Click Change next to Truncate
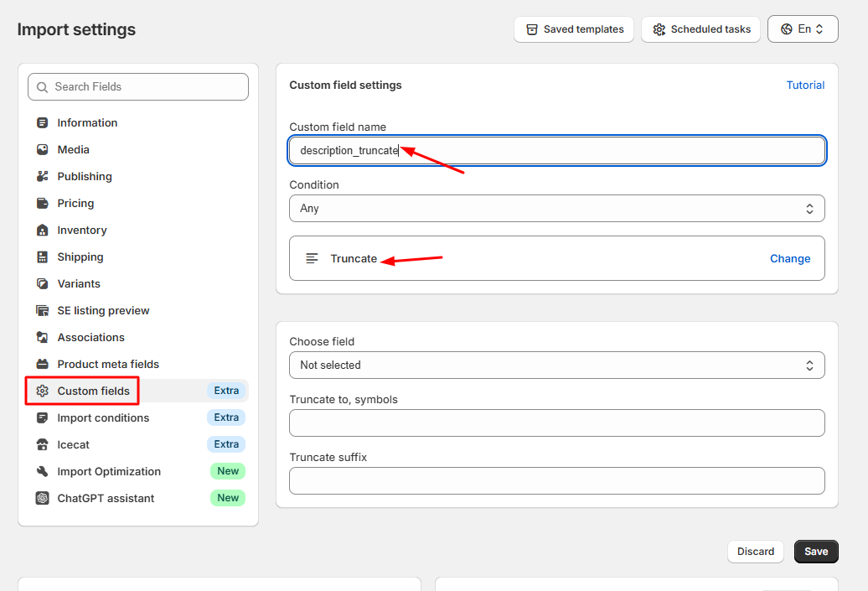Screen dimensions: 868x591 pyautogui.click(x=790, y=259)
